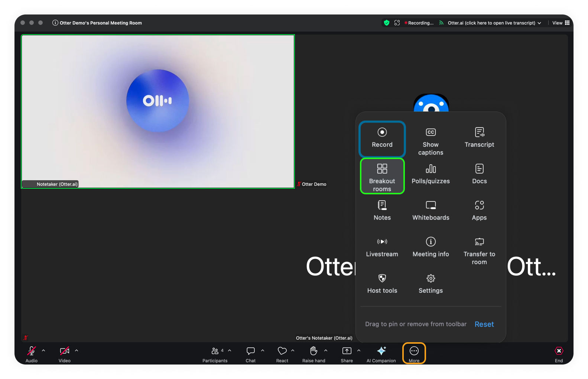Click the Recording... indicator
The height and width of the screenshot is (379, 588).
(419, 23)
